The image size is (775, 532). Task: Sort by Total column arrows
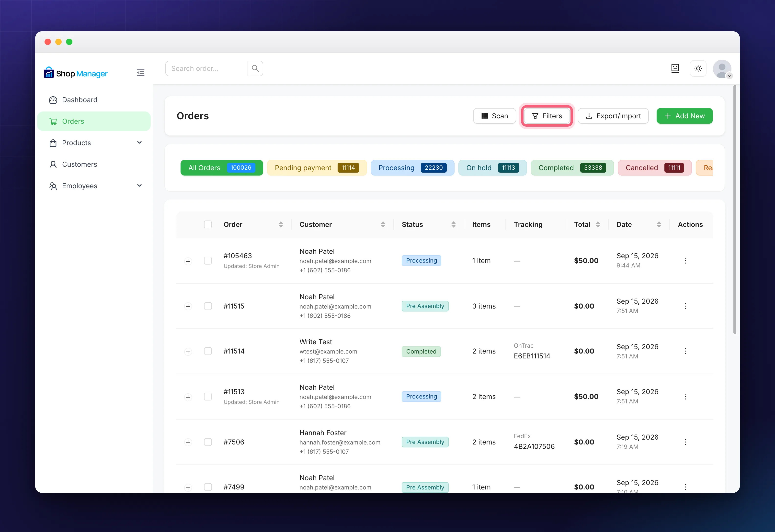coord(598,224)
